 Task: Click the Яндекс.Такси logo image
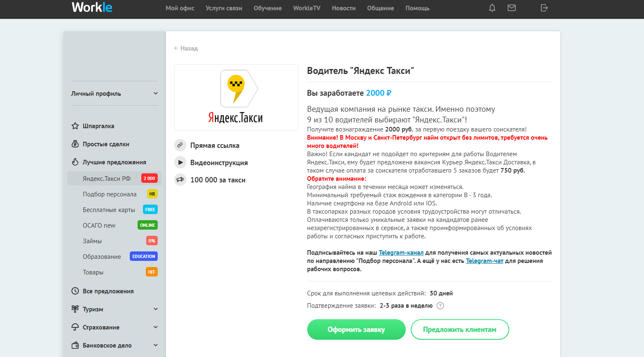click(236, 97)
